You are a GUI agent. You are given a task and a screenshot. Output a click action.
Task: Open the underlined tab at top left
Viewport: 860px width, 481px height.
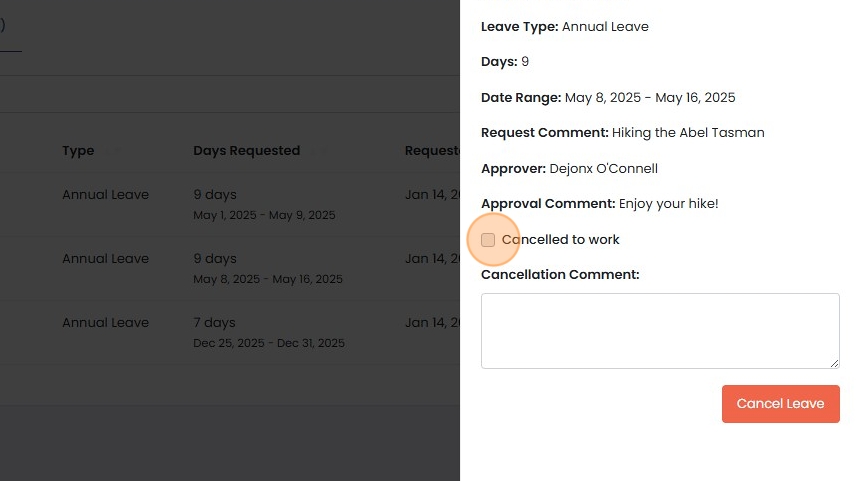[x=5, y=28]
